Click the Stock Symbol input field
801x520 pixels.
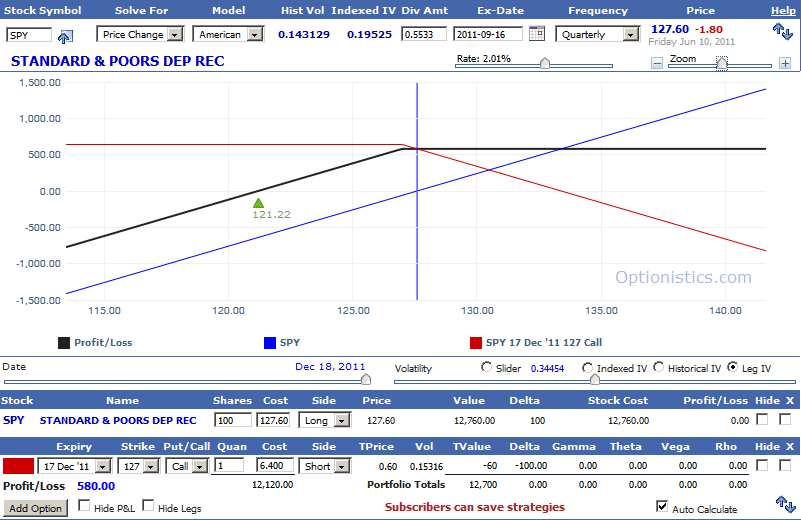pyautogui.click(x=29, y=35)
